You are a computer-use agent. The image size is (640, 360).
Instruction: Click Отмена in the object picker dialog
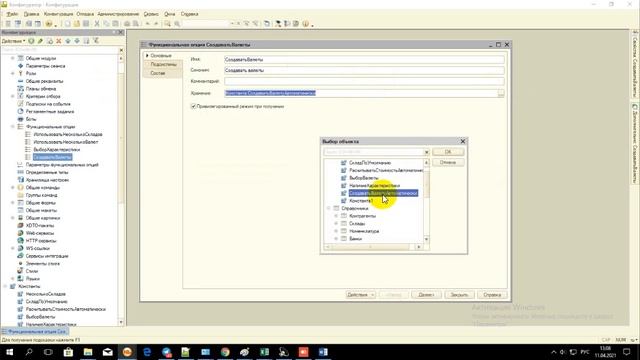point(448,162)
